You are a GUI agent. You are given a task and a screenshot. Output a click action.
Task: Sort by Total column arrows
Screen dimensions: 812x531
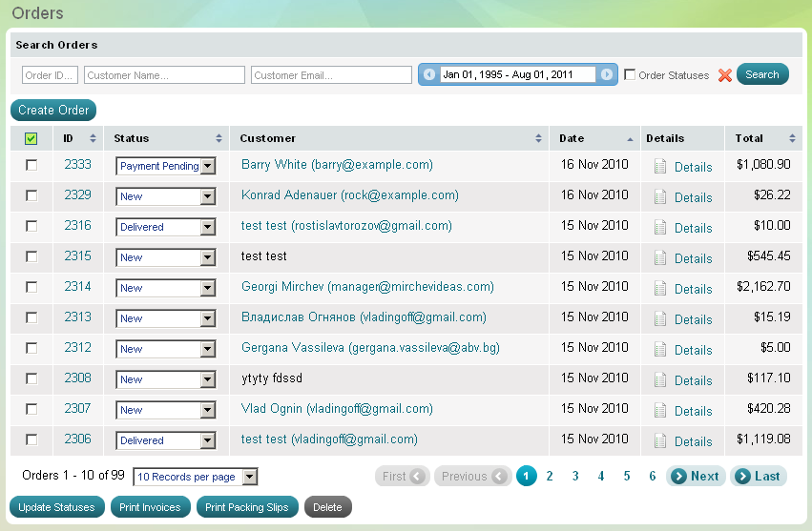coord(792,138)
